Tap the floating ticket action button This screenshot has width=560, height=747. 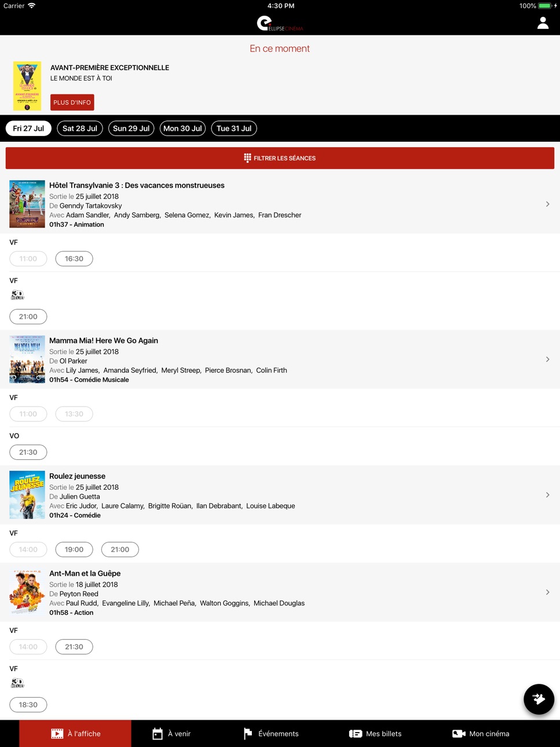539,699
